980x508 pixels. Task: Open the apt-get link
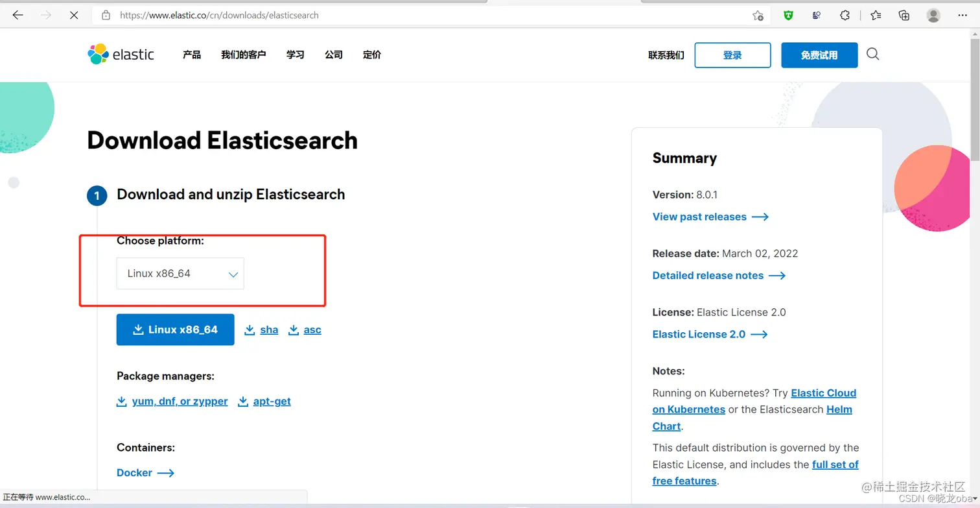pyautogui.click(x=272, y=402)
